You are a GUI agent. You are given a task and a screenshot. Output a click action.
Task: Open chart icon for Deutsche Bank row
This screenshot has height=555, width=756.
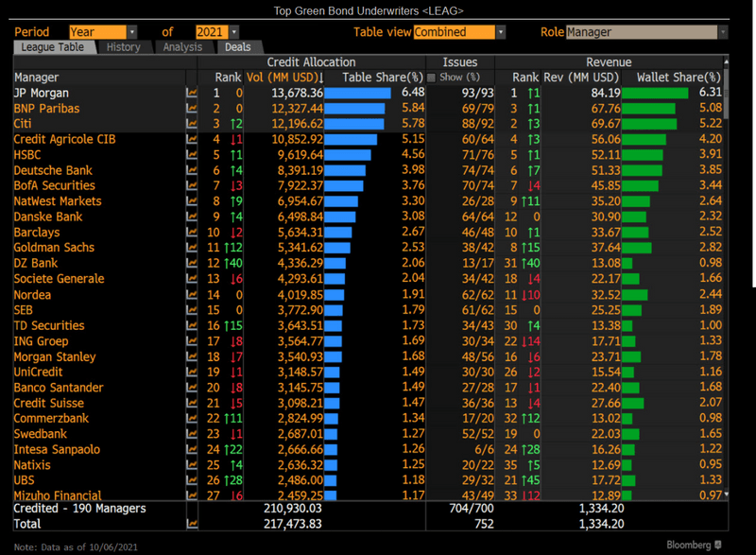tap(192, 170)
